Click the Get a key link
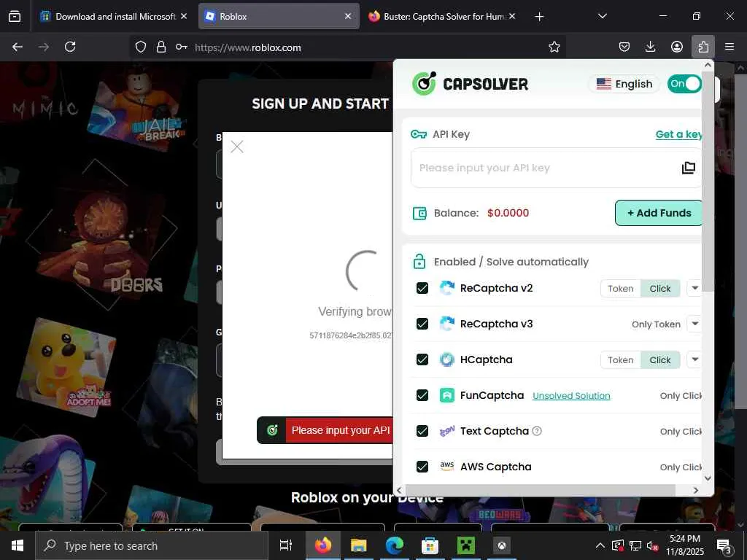 (x=678, y=134)
